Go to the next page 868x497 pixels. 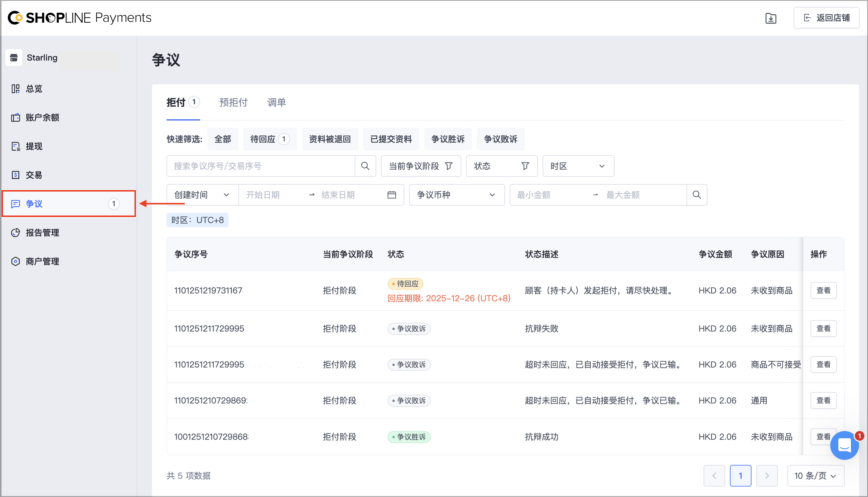coord(767,476)
